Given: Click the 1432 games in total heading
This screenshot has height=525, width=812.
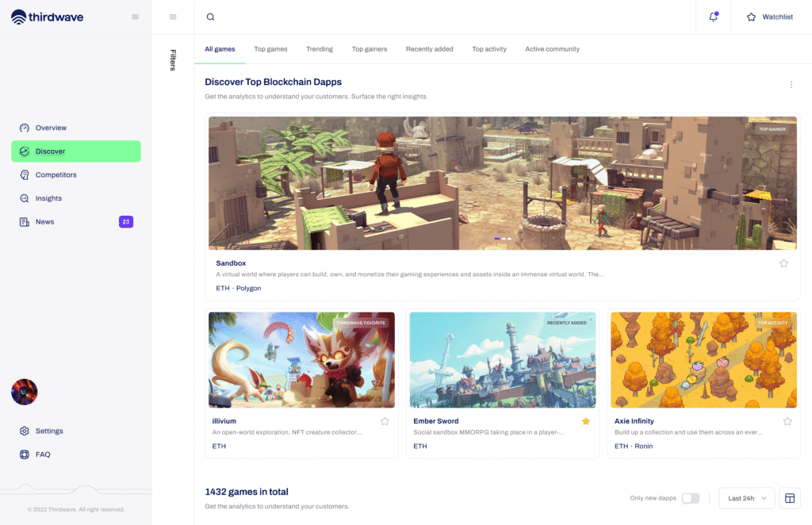Looking at the screenshot, I should point(247,492).
